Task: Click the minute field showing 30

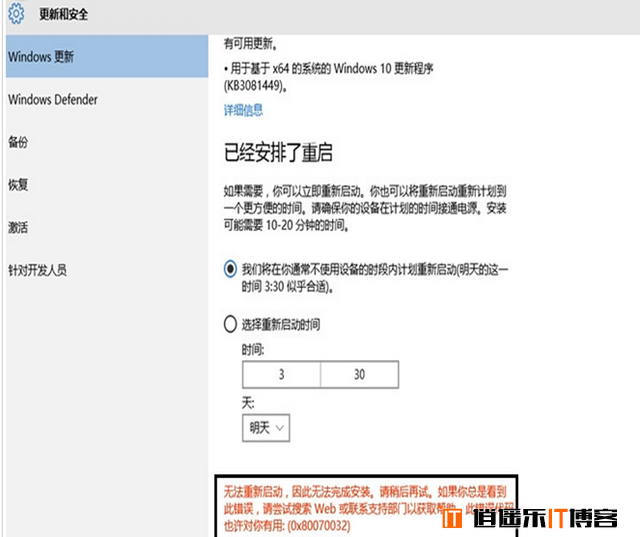Action: pyautogui.click(x=360, y=374)
